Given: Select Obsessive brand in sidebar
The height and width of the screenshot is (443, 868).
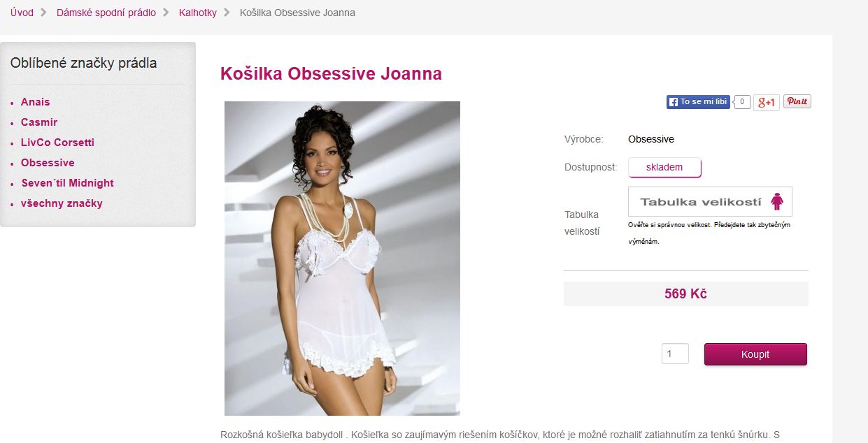Looking at the screenshot, I should (48, 163).
